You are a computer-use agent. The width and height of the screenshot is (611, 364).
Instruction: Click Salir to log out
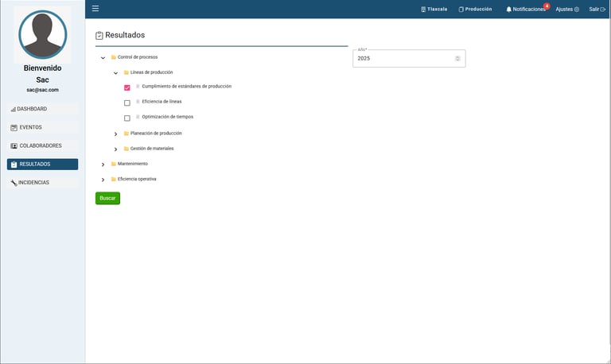pyautogui.click(x=597, y=9)
